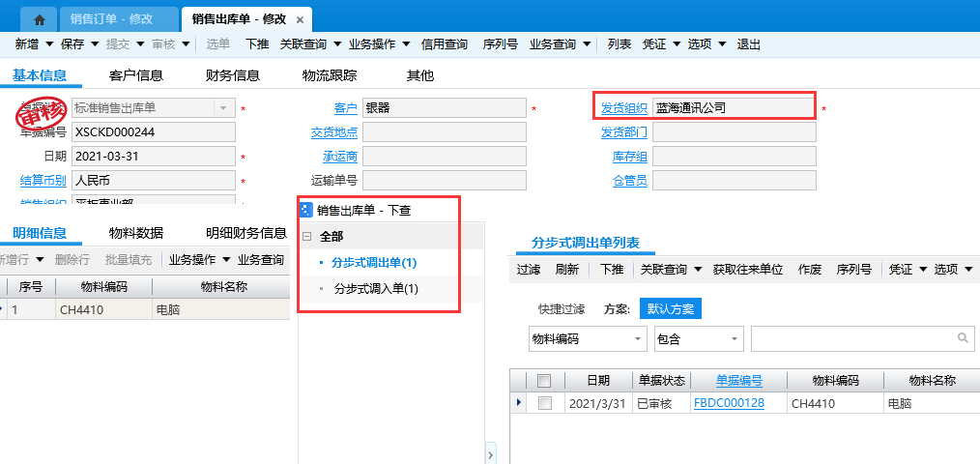
Task: Click the 仓管员 label link
Action: (630, 182)
